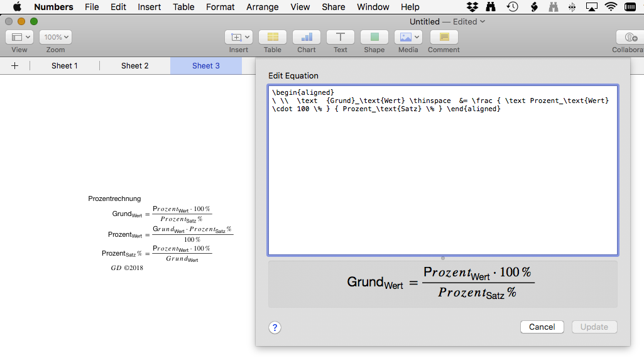Image resolution: width=644 pixels, height=358 pixels.
Task: Click the Cancel button
Action: click(542, 327)
